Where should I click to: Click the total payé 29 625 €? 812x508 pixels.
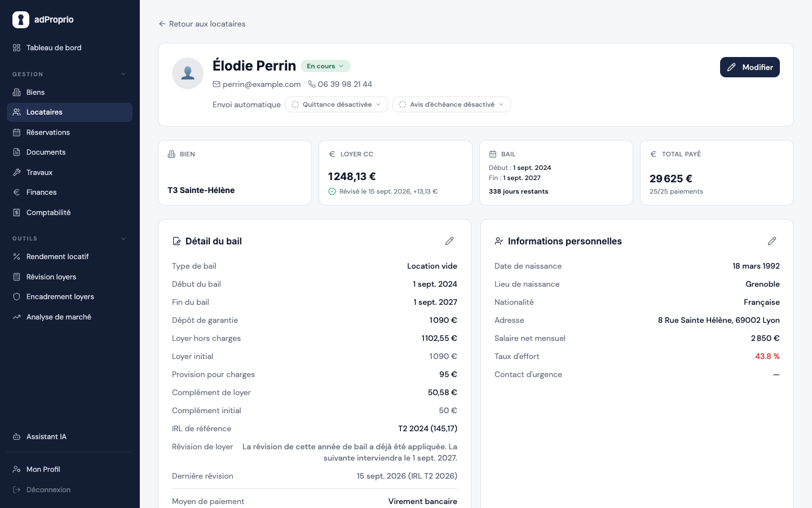(671, 178)
